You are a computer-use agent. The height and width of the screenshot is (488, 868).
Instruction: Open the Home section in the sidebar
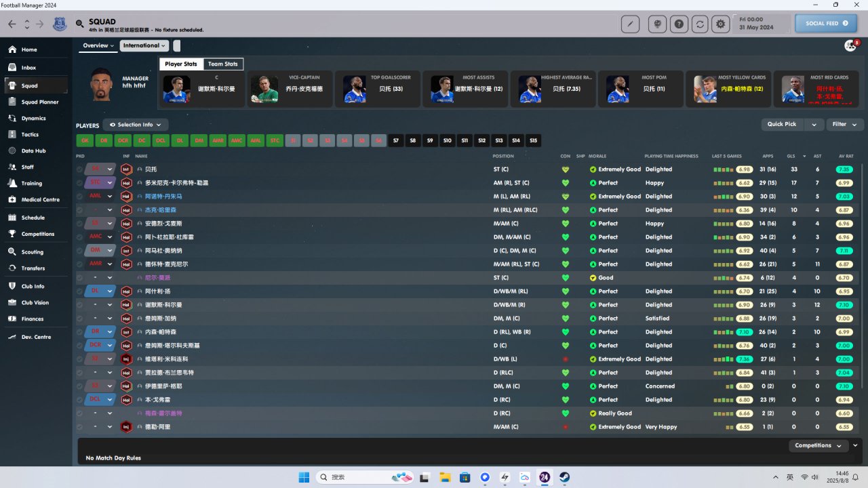28,49
